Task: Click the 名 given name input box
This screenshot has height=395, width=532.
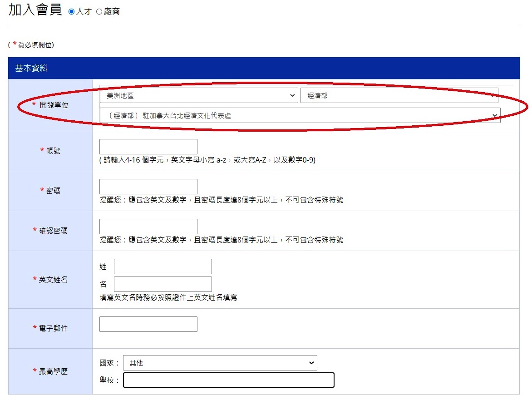Action: point(163,284)
